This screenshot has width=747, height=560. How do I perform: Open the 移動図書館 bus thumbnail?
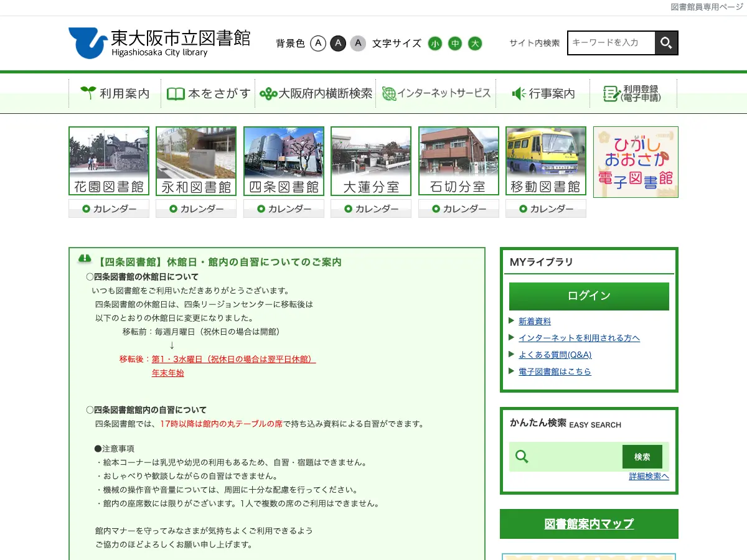pos(546,161)
